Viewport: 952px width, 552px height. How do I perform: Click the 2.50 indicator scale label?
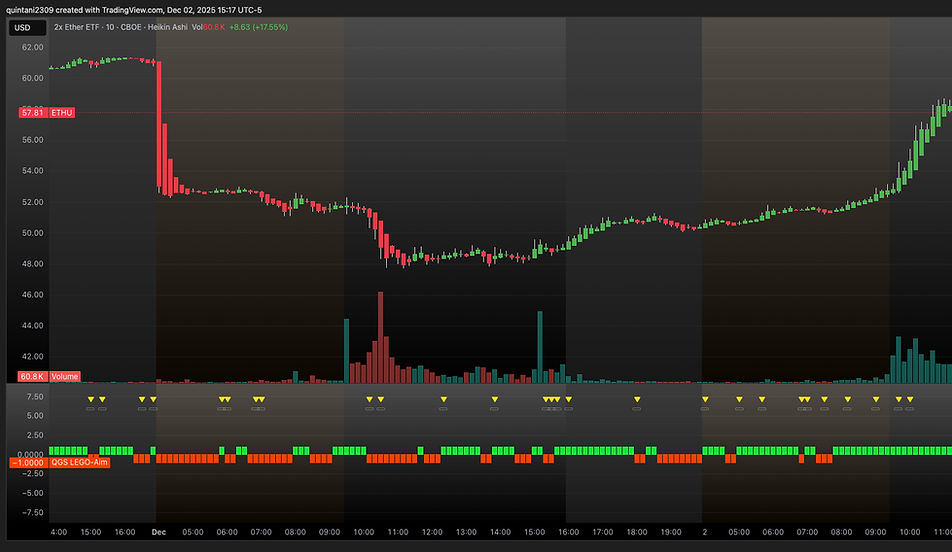[x=35, y=435]
